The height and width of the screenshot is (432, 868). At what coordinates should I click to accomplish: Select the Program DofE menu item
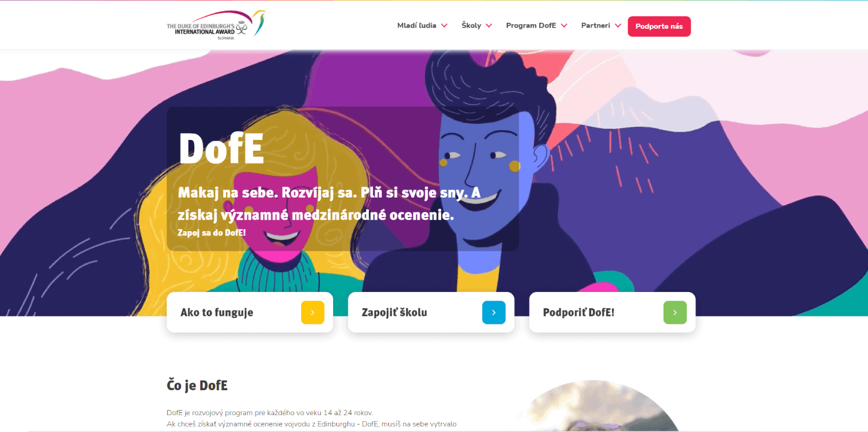click(531, 26)
